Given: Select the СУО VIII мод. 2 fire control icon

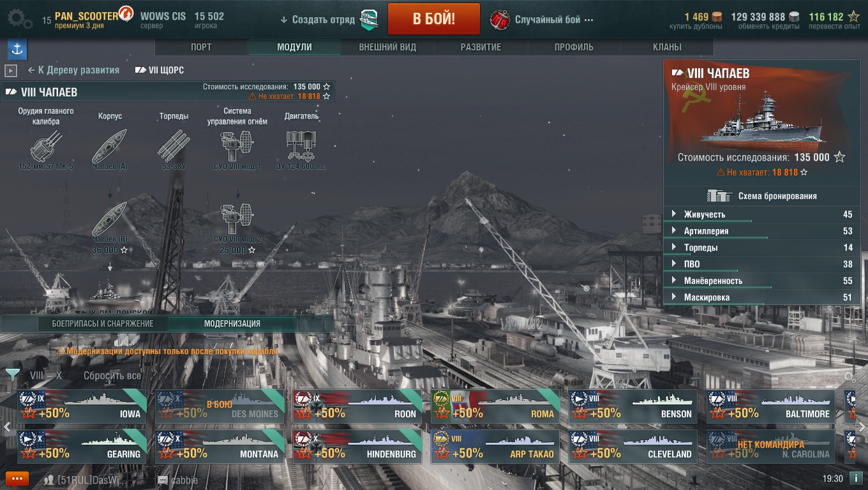Looking at the screenshot, I should pyautogui.click(x=237, y=218).
